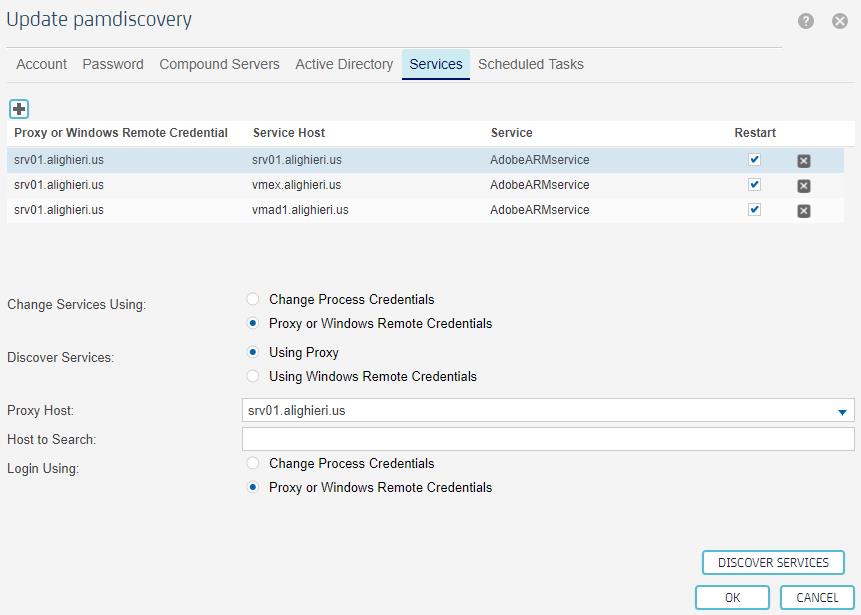This screenshot has height=615, width=861.
Task: Select Change Process Credentials under Login Using
Action: 253,463
